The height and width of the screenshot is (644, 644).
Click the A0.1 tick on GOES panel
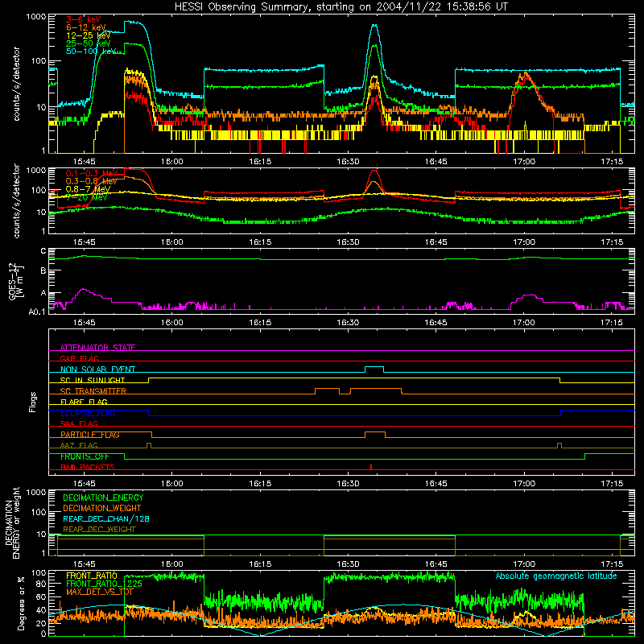click(37, 312)
